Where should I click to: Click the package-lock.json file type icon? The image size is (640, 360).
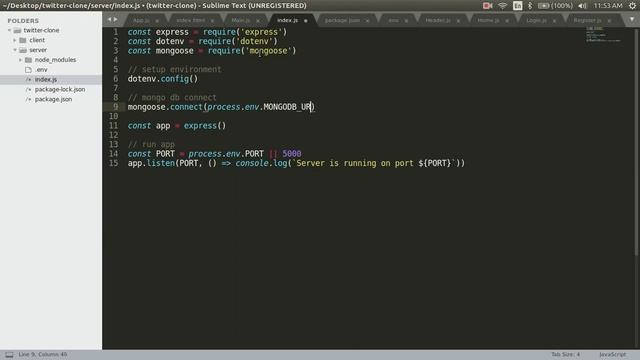coord(28,89)
